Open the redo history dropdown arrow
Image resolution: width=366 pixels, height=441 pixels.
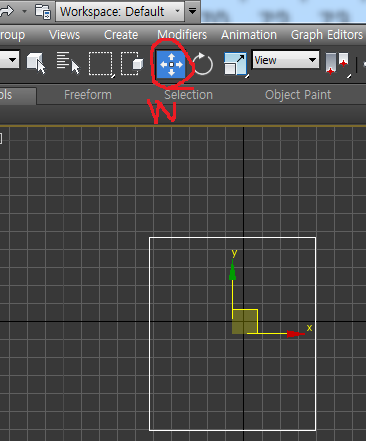tap(24, 11)
